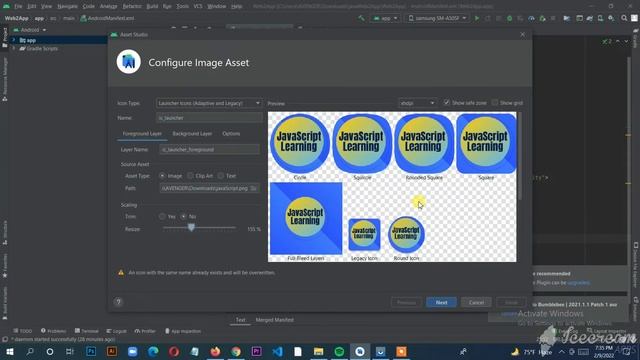This screenshot has height=360, width=640.
Task: Click the Full Bleed Layers preview thumbnail
Action: pyautogui.click(x=306, y=218)
